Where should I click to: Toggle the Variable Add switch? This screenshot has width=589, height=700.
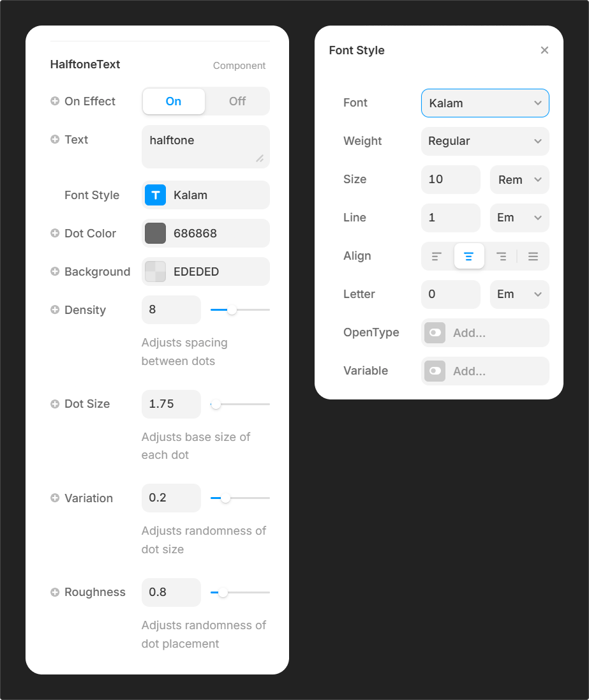435,371
